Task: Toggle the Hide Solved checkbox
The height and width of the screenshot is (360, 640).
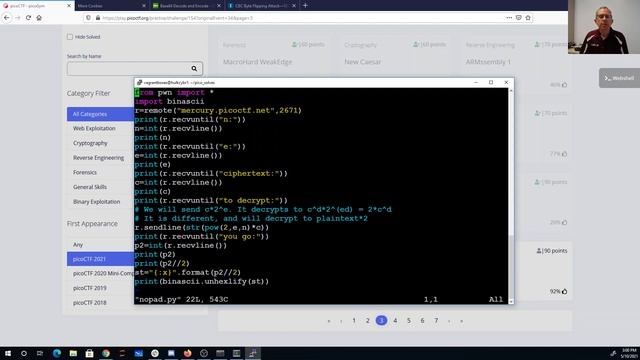Action: point(70,37)
